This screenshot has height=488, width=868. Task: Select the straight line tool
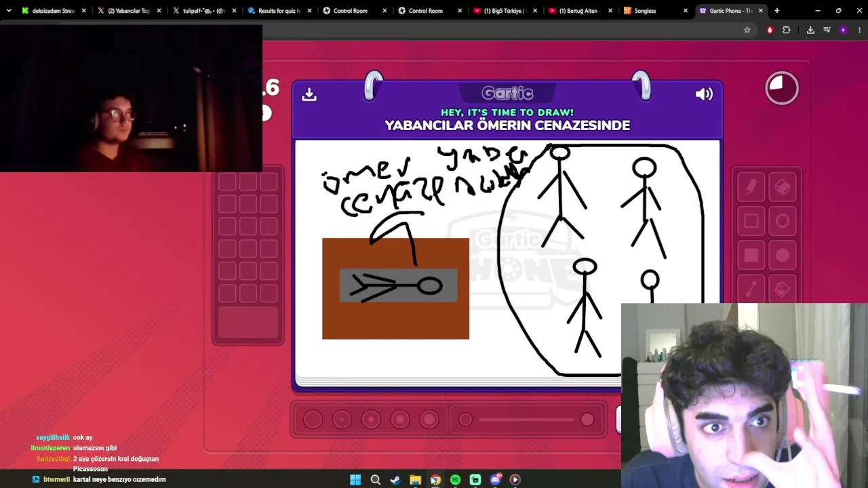751,289
